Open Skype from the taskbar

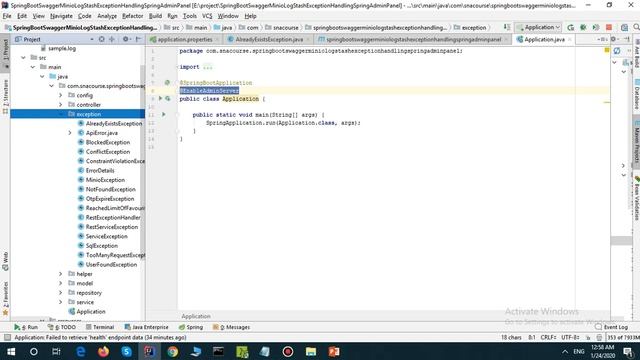(x=127, y=351)
